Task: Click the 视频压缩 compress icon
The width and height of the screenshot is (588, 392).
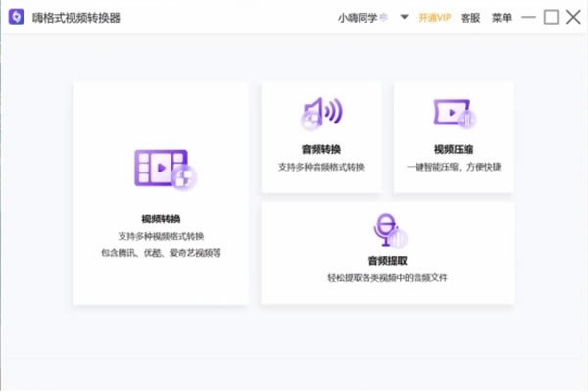Action: (454, 113)
